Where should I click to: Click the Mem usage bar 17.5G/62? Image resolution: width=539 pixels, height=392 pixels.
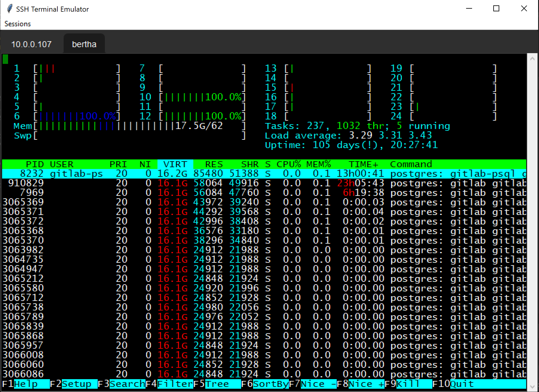130,126
